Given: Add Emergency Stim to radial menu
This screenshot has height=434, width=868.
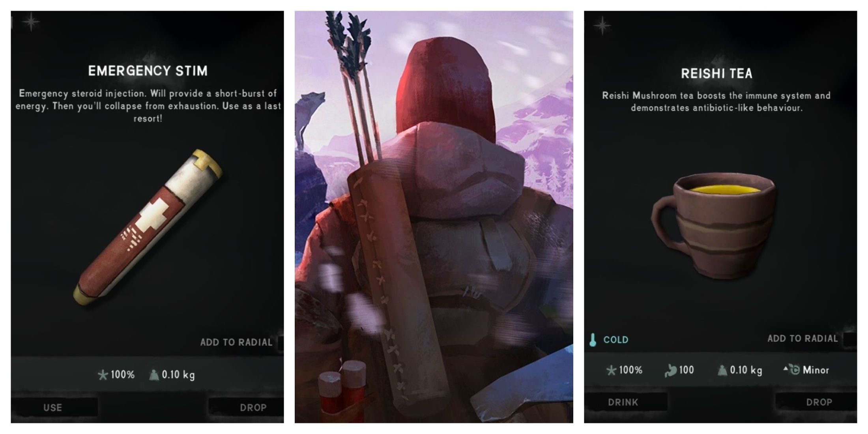Looking at the screenshot, I should 236,342.
